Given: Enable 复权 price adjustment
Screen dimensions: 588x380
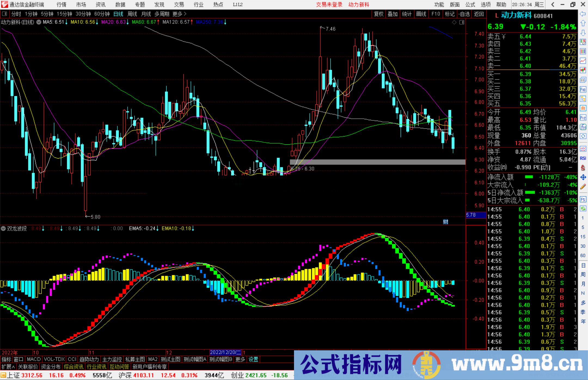Looking at the screenshot, I should (378, 14).
